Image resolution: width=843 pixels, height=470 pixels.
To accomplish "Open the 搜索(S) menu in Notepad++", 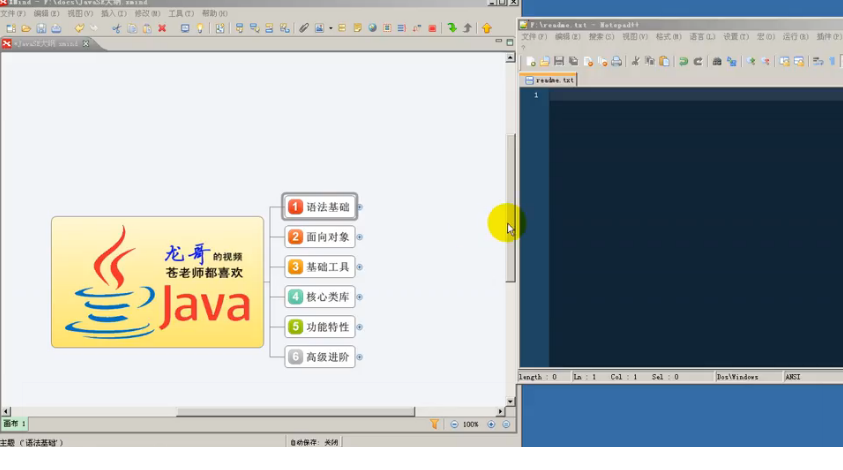I will tap(601, 37).
